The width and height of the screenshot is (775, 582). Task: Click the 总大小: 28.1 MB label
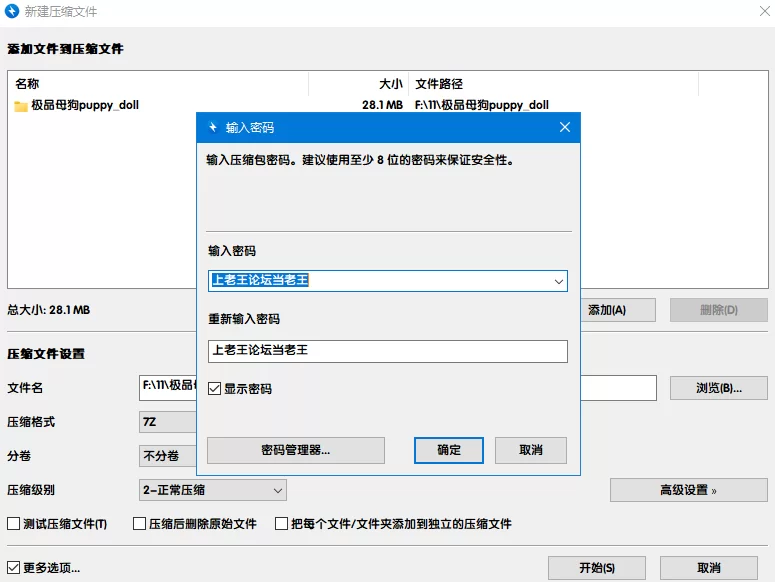48,310
